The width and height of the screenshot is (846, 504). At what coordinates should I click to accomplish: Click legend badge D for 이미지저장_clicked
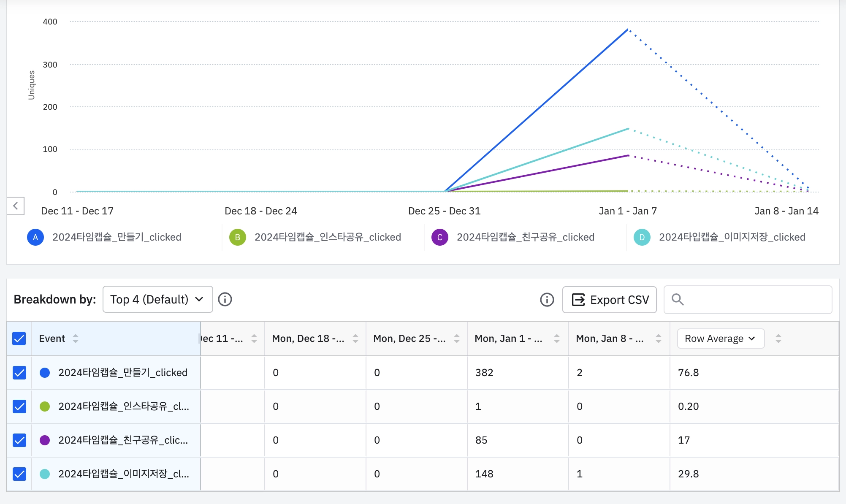tap(642, 237)
